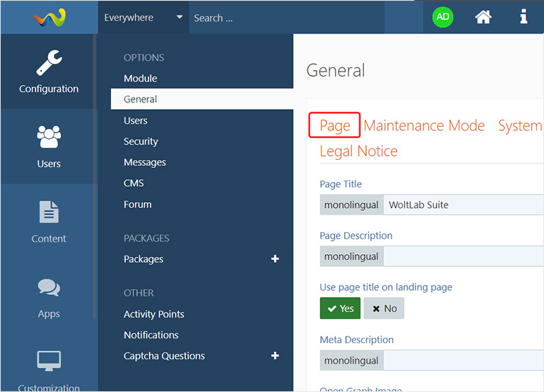The height and width of the screenshot is (392, 544).
Task: Open Activity Points settings link
Action: tap(154, 314)
